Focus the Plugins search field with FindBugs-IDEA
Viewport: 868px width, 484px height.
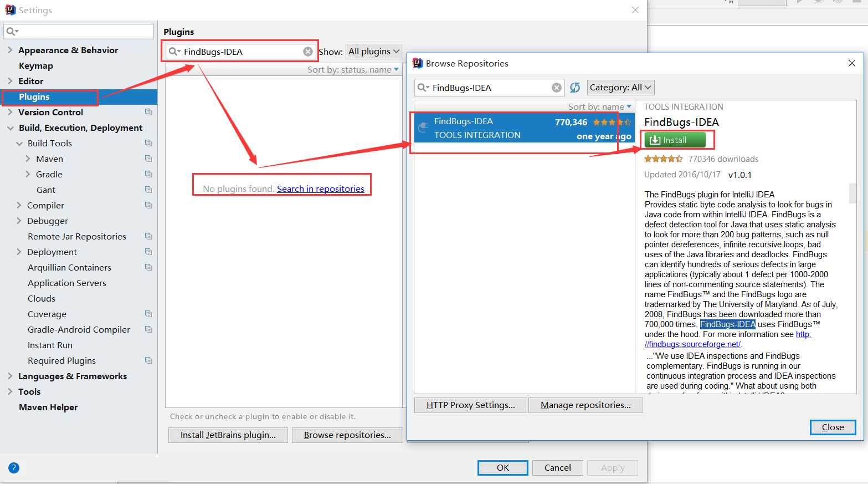click(242, 52)
